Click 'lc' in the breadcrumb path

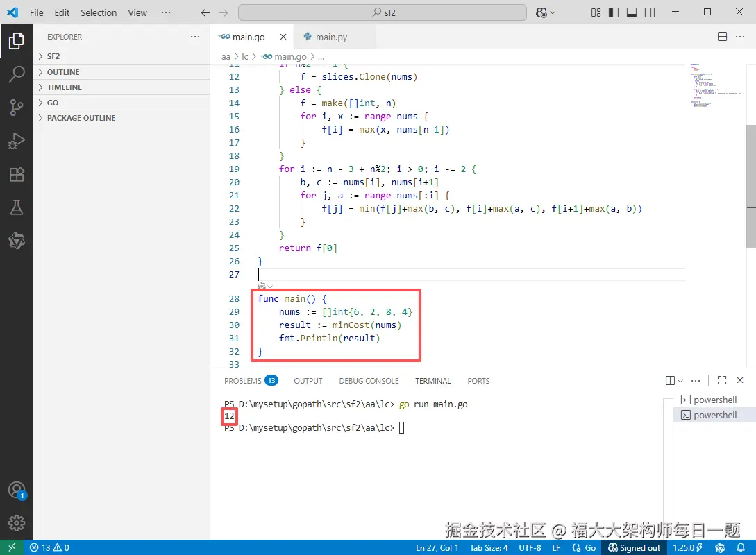245,56
